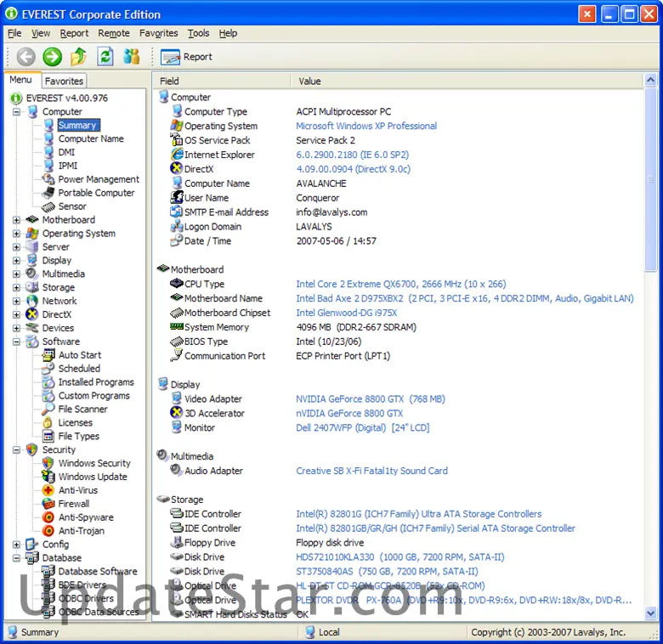Viewport: 663px width, 644px height.
Task: Click the Devices icon in tree
Action: (32, 328)
